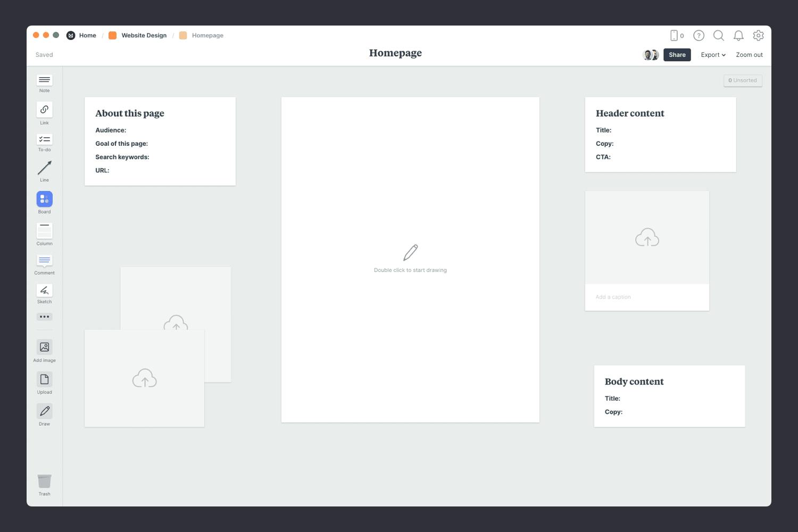Click the Zoom out button

click(x=749, y=54)
